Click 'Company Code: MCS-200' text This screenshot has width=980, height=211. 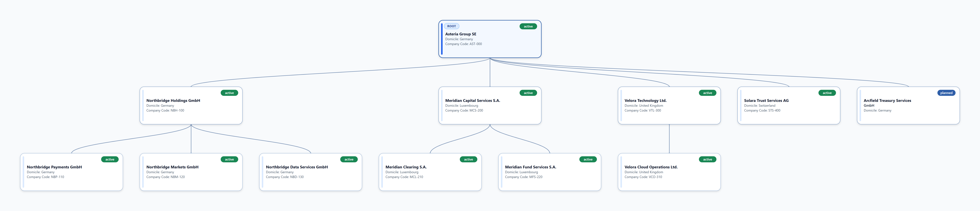[464, 110]
